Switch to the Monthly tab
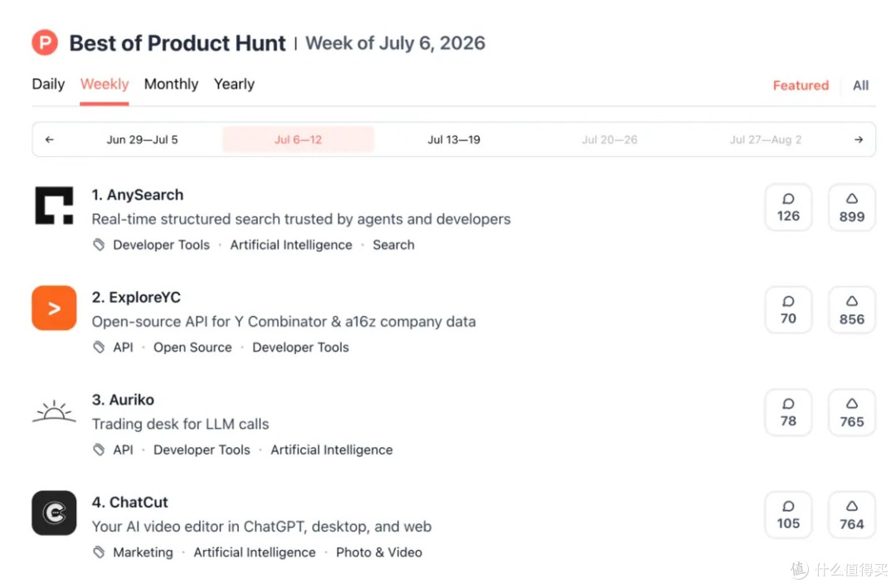Image resolution: width=896 pixels, height=588 pixels. tap(171, 84)
